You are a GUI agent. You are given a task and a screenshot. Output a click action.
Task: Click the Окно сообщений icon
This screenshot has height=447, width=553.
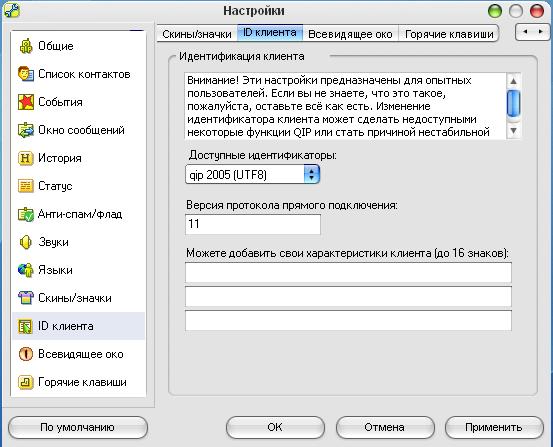pyautogui.click(x=26, y=130)
